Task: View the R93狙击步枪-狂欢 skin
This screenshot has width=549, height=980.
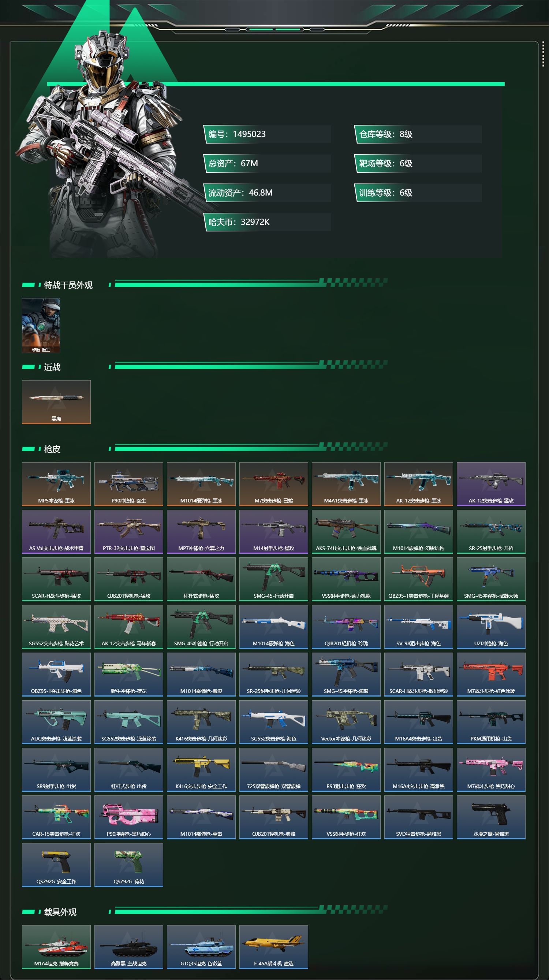Action: pyautogui.click(x=346, y=769)
